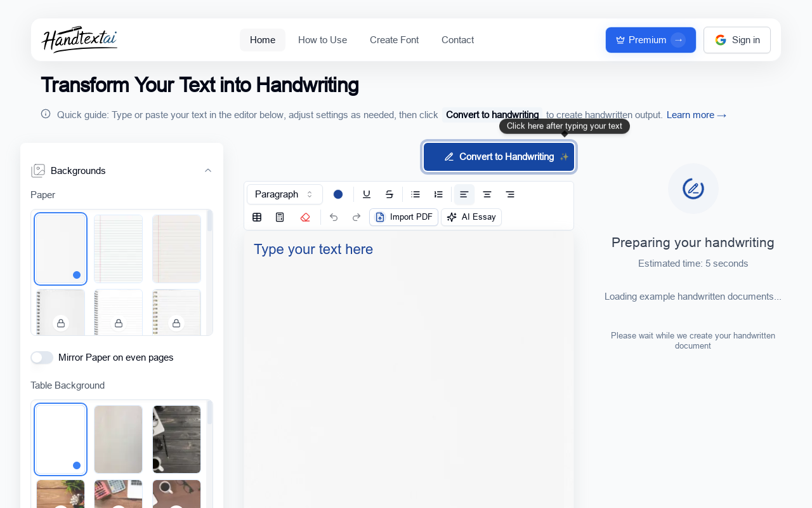Click the 'Please wait while we create' message
Viewport: 812px width, 508px height.
693,340
